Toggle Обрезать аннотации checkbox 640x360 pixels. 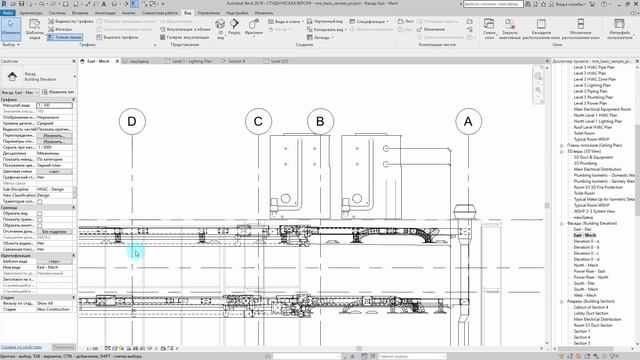coord(40,225)
